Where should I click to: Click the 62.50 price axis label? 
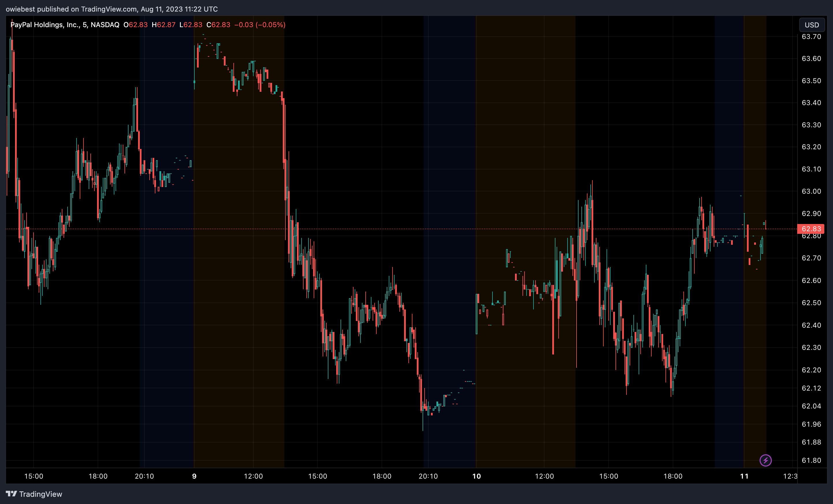point(811,303)
